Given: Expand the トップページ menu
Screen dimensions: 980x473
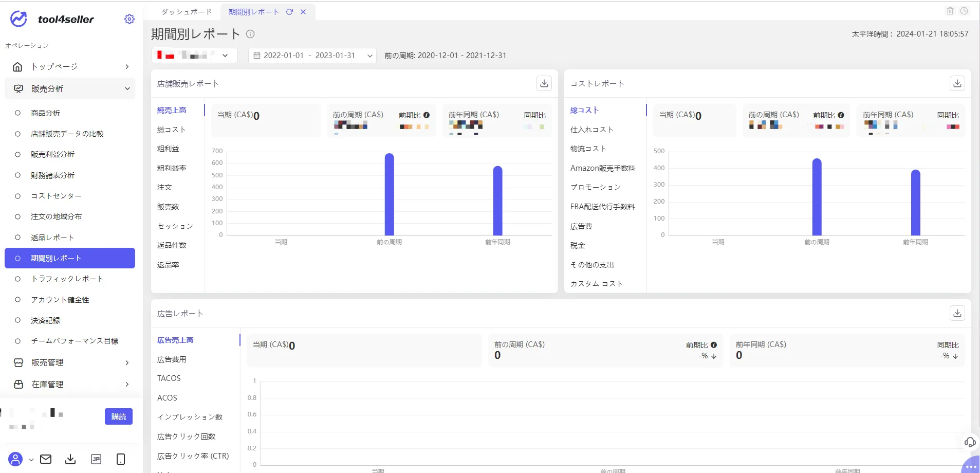Looking at the screenshot, I should click(x=127, y=67).
